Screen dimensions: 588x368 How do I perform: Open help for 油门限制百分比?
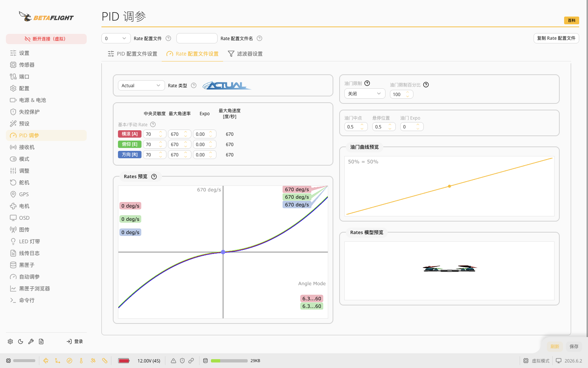426,85
